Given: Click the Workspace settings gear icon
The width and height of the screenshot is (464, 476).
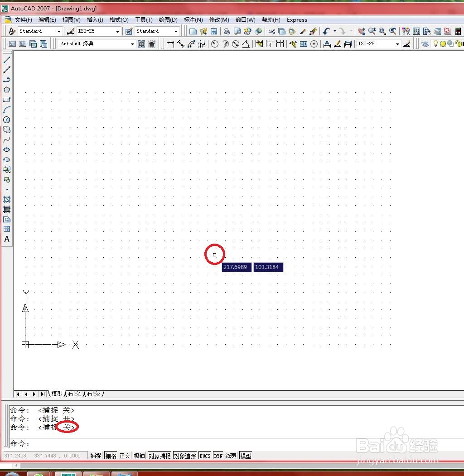Looking at the screenshot, I should coord(141,44).
